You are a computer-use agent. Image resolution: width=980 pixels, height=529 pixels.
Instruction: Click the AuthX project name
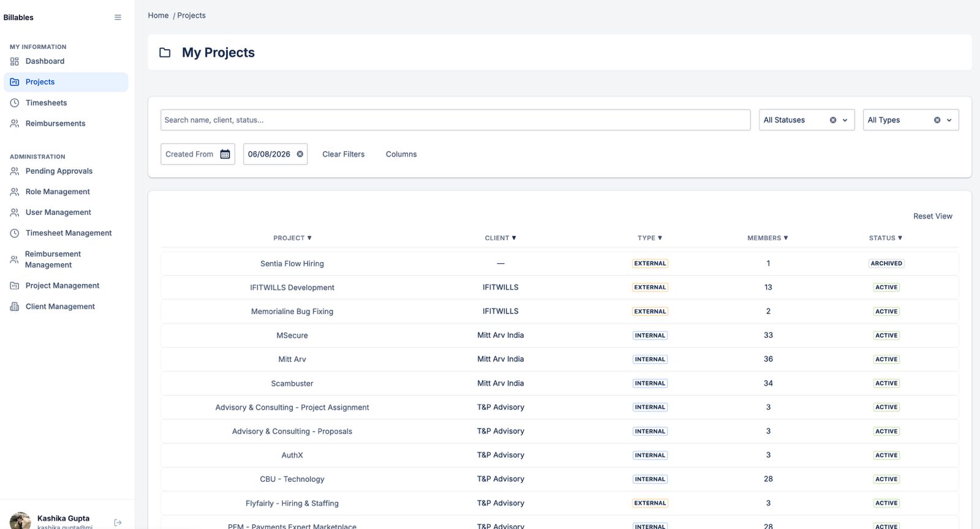pos(292,456)
